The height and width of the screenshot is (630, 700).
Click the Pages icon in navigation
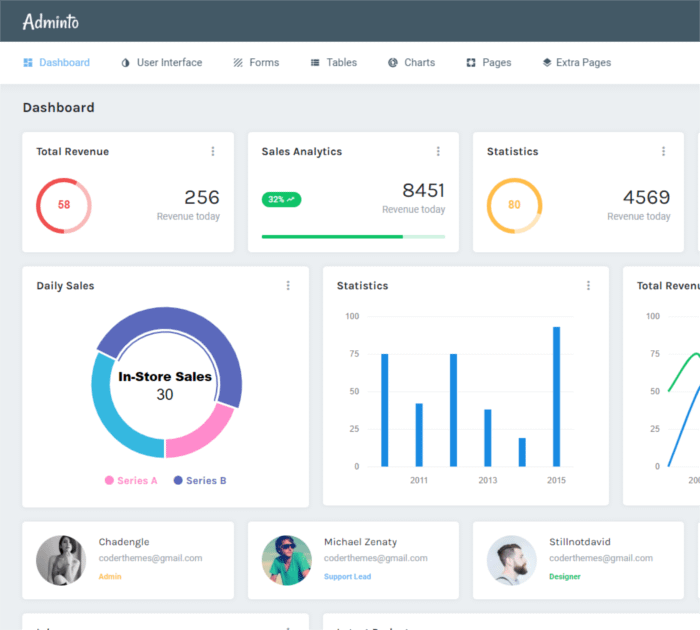471,63
